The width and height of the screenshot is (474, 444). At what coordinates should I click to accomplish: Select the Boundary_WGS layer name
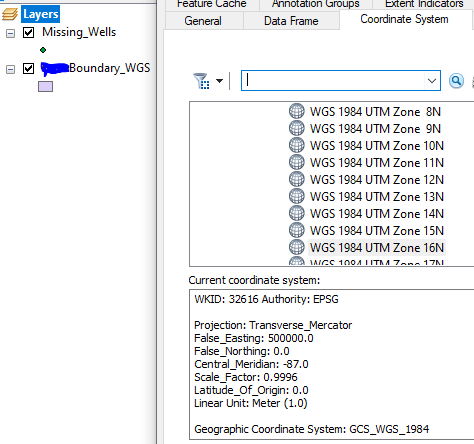point(110,68)
